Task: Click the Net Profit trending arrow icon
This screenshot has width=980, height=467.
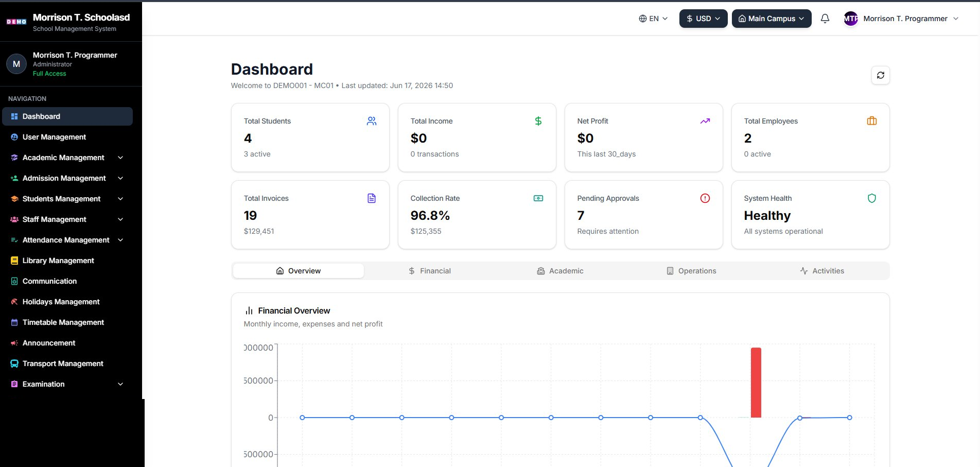Action: (705, 121)
